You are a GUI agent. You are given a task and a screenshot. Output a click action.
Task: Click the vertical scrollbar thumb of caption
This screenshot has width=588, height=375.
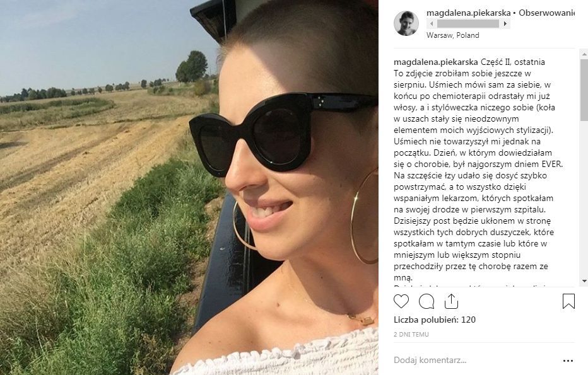point(584,90)
